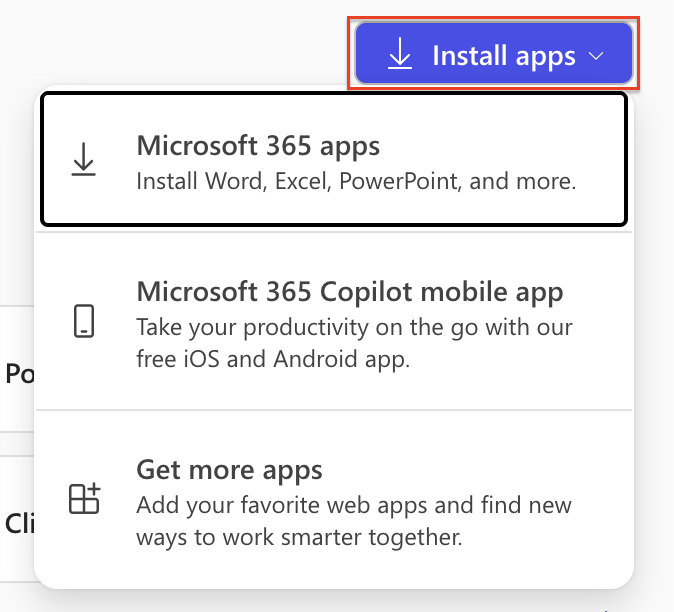Viewport: 674px width, 612px height.
Task: Click the partially hidden "Cli" label
Action: click(x=18, y=523)
